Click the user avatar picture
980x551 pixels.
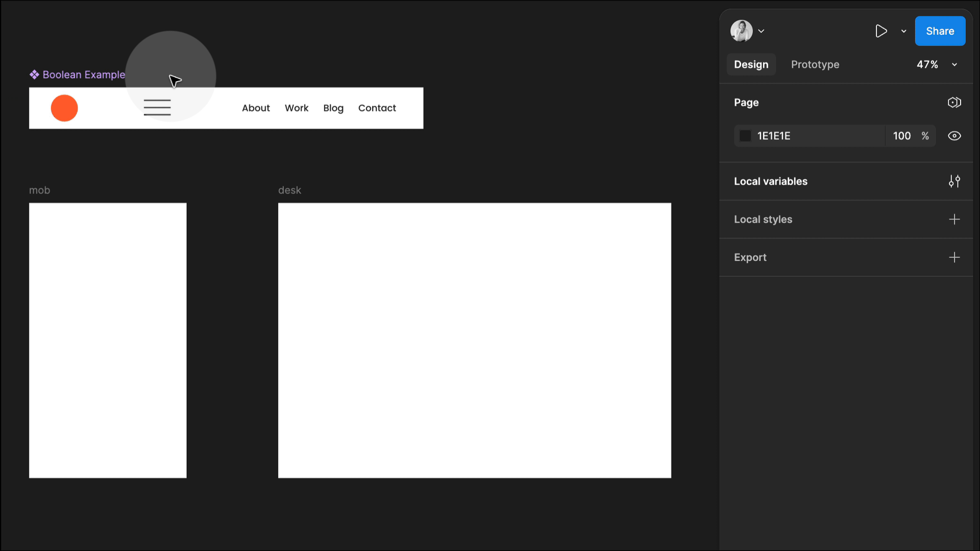coord(741,31)
